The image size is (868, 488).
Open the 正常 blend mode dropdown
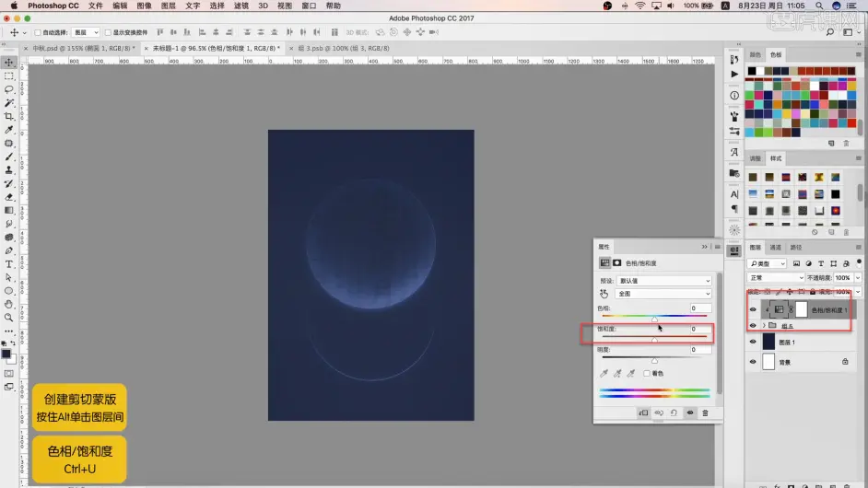776,278
